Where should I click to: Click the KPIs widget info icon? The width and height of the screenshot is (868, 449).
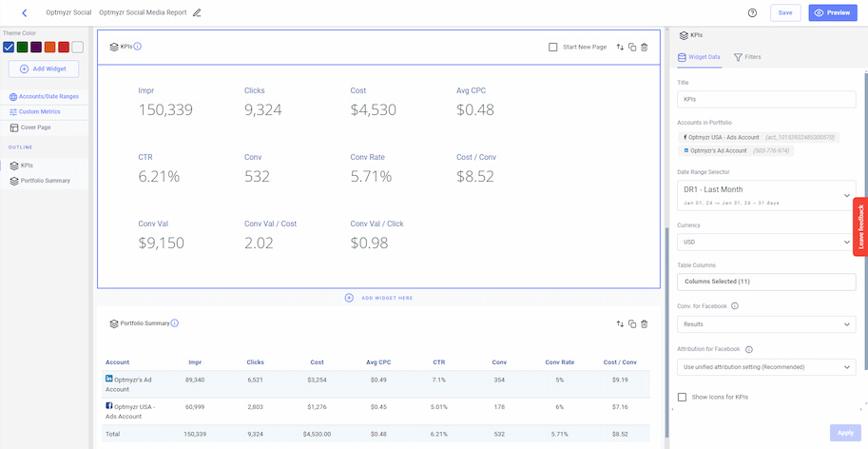[x=138, y=46]
